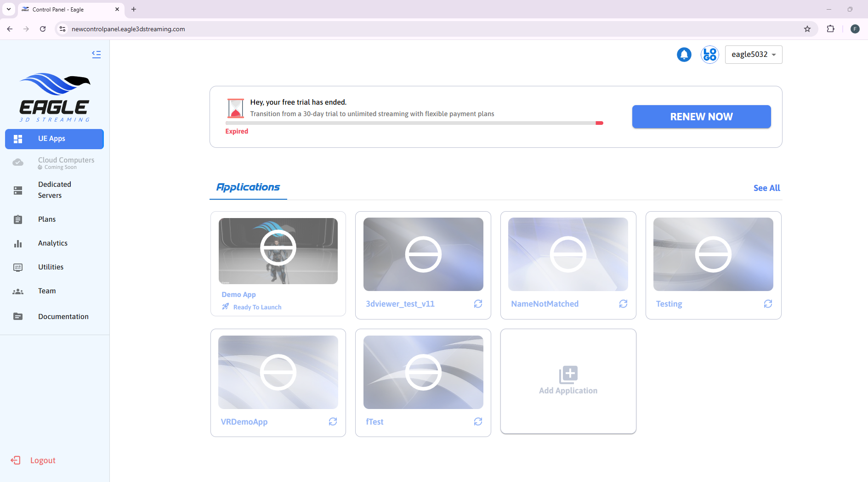Click the LOGO avatar icon
Screen dimensions: 868x482
tap(709, 55)
